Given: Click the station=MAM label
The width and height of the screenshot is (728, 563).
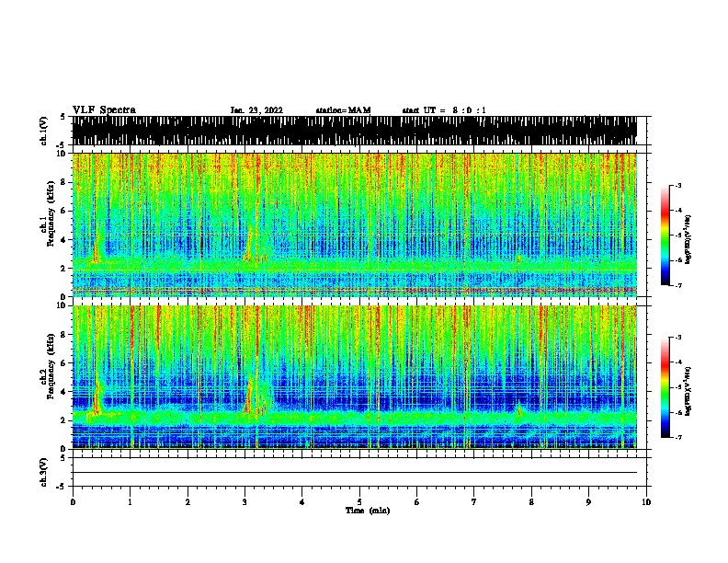Looking at the screenshot, I should (343, 110).
